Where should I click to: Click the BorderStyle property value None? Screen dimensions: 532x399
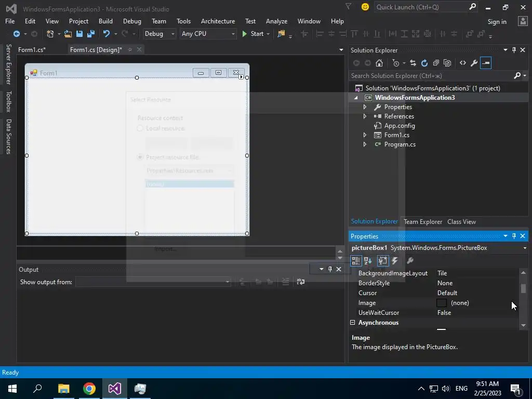pos(445,283)
